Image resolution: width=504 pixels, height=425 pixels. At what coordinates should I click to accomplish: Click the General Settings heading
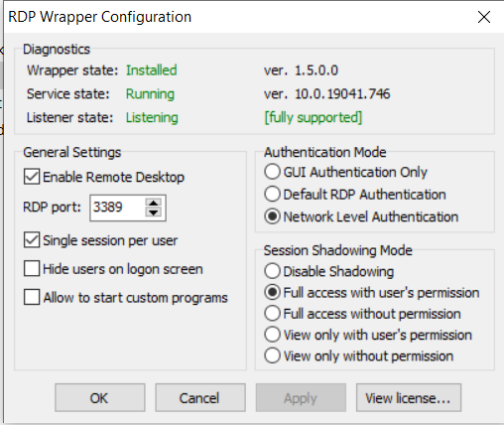point(72,152)
